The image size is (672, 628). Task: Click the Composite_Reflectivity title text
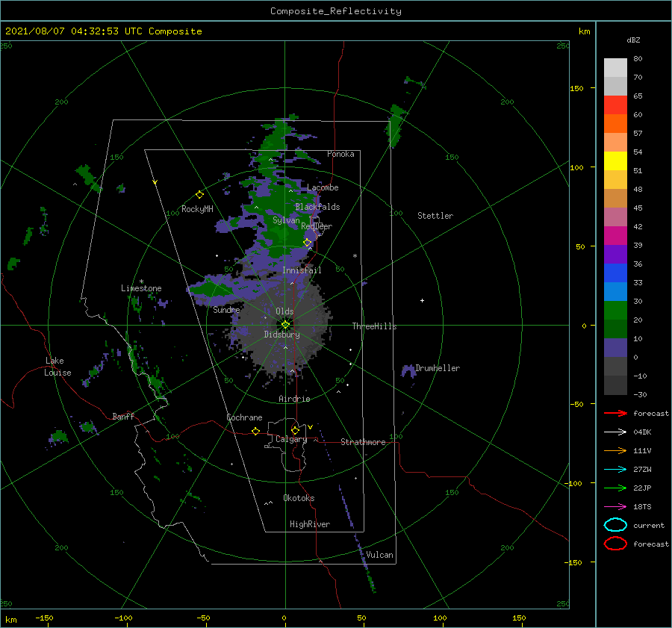point(336,11)
